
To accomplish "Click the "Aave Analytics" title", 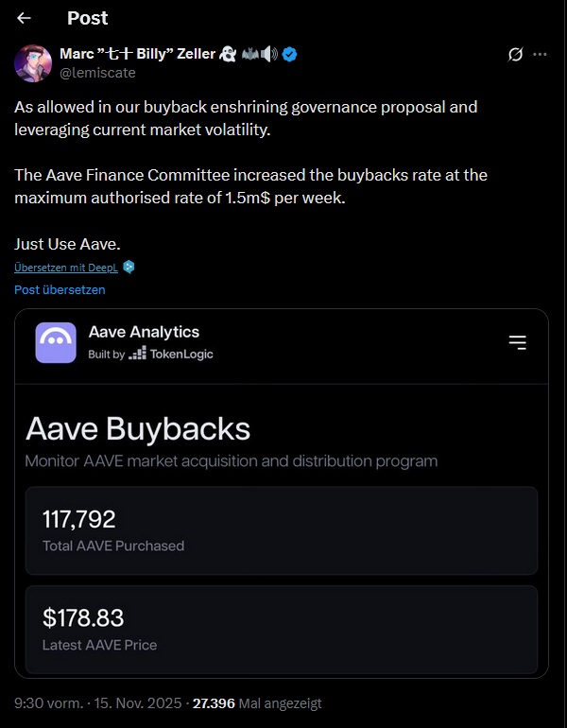I will [x=144, y=332].
